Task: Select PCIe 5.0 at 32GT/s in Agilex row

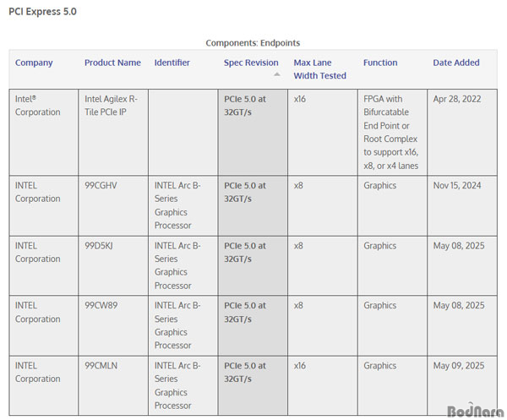Action: click(245, 106)
